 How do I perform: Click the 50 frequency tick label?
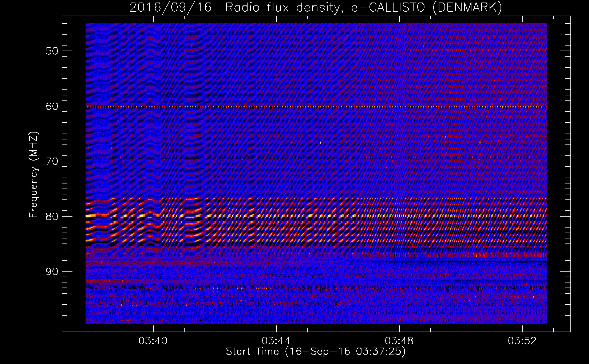(52, 51)
